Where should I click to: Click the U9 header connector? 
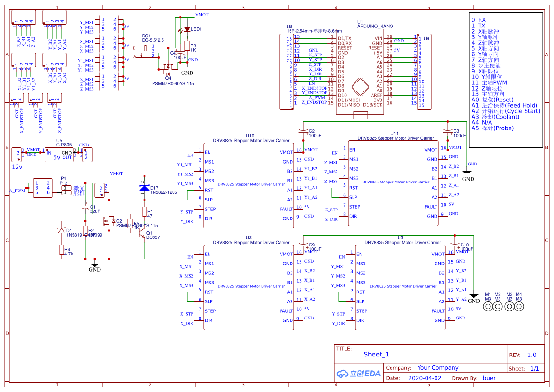(x=424, y=72)
